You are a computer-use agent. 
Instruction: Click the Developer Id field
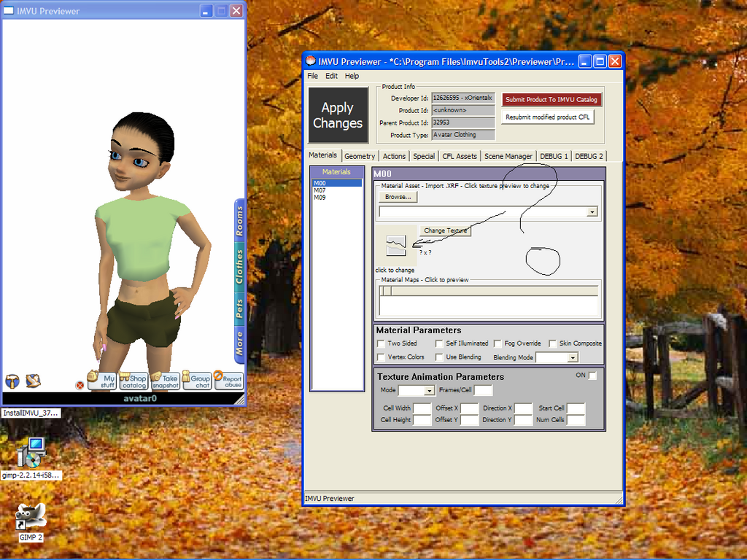point(463,98)
